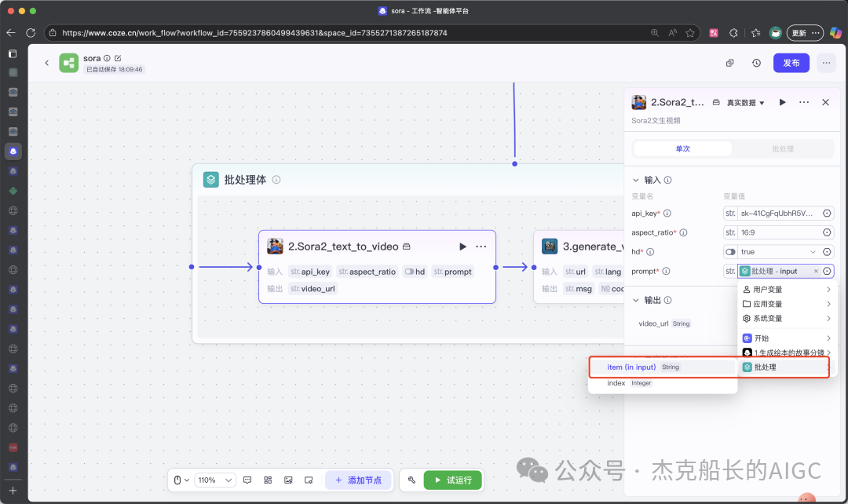Show info for the sora workflow
This screenshot has width=848, height=504.
pos(107,58)
